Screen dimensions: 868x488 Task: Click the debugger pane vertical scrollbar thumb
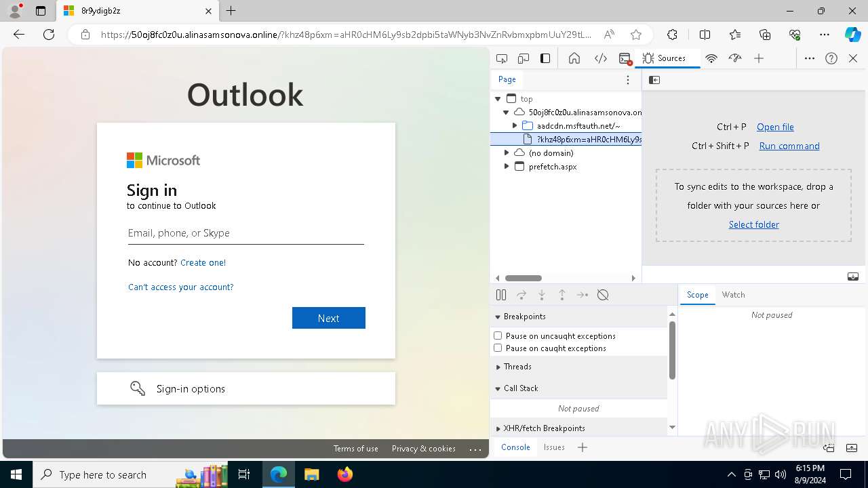point(672,350)
